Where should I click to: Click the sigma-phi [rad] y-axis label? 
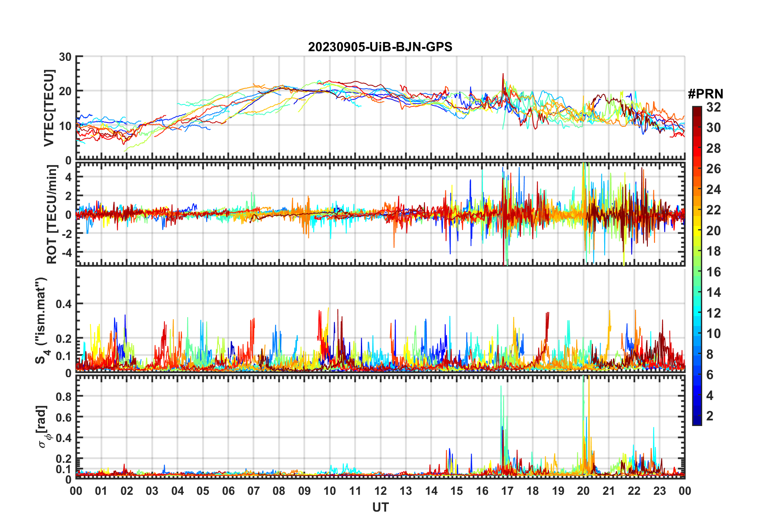tap(43, 426)
